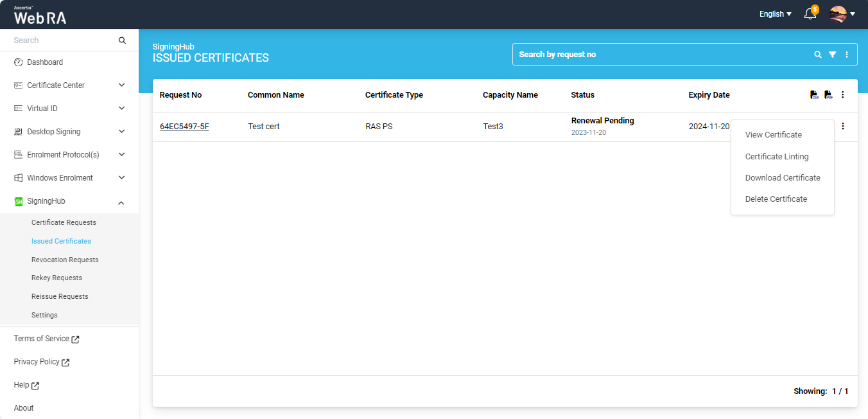This screenshot has width=868, height=419.
Task: Open three-dot options in the search bar
Action: tap(847, 55)
